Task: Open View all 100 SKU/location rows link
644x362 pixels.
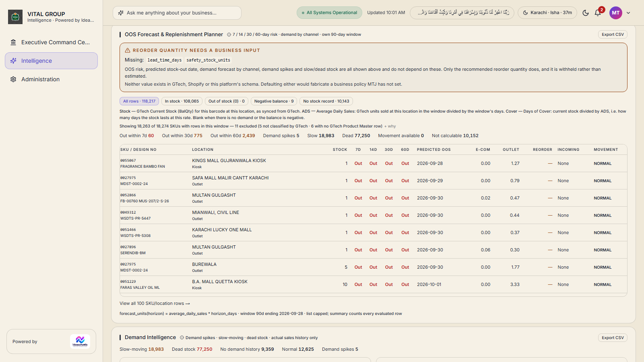Action: tap(155, 304)
